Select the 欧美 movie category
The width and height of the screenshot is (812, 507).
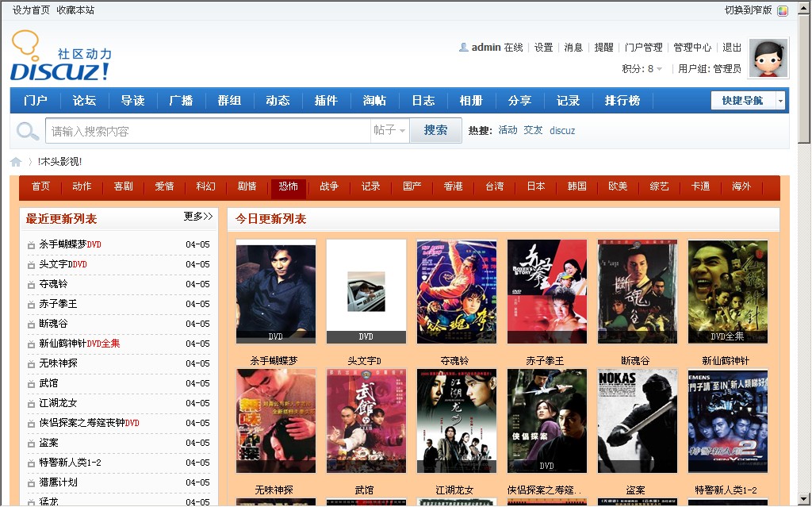pos(618,186)
